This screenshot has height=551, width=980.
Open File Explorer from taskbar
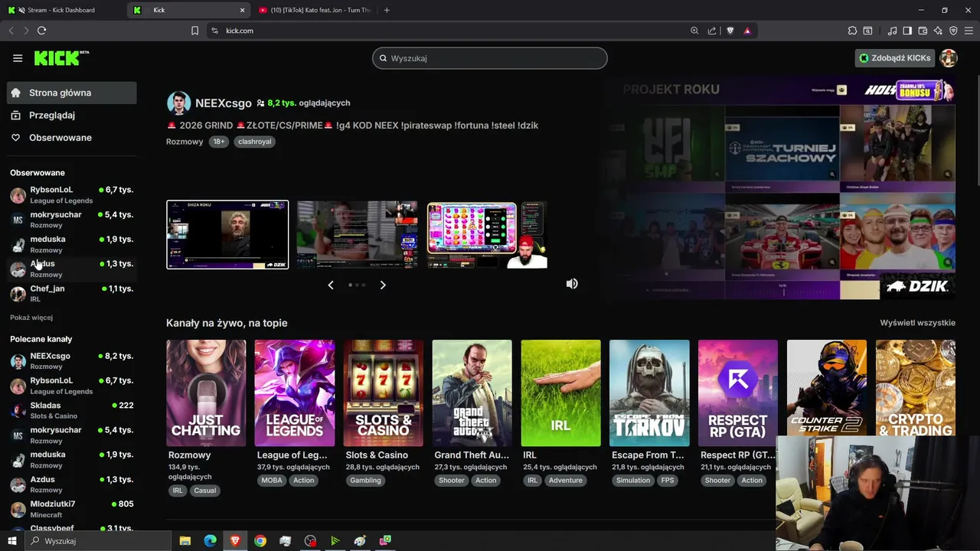185,541
